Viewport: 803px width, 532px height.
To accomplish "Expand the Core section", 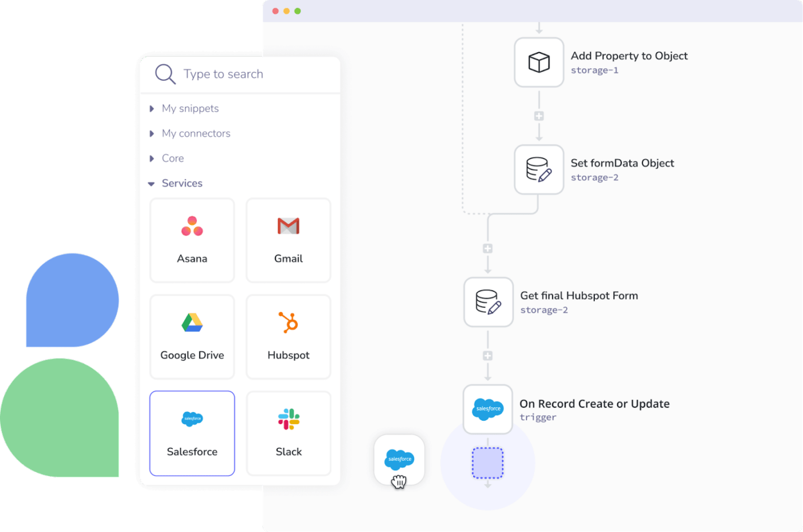I will click(166, 158).
